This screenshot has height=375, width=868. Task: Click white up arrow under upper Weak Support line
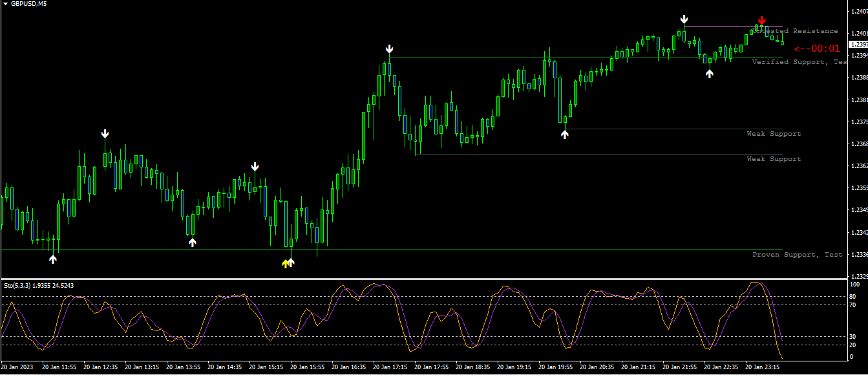[565, 134]
